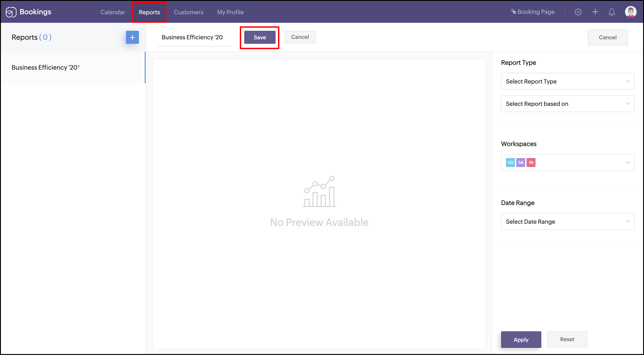
Task: Click the Bookings logo icon
Action: tap(11, 12)
